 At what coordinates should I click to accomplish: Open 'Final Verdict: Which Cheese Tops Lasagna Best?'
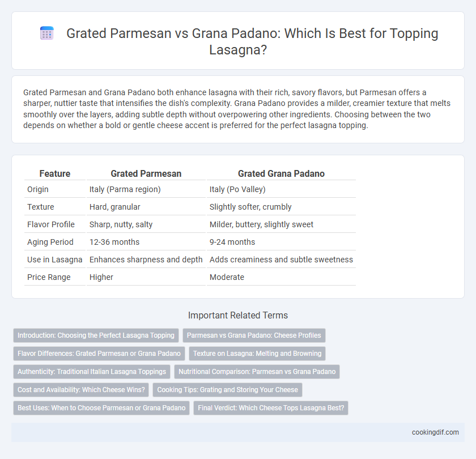[271, 408]
